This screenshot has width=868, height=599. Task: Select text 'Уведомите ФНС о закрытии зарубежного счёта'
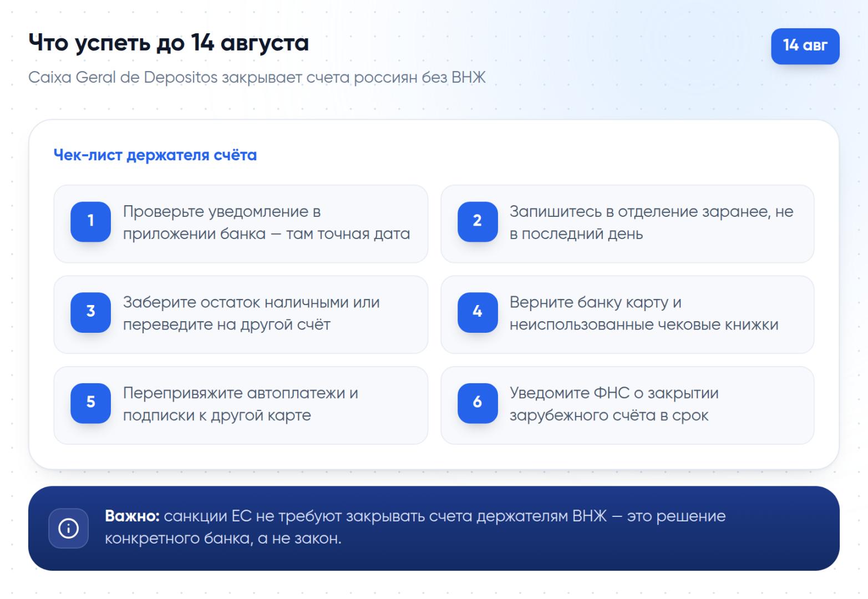point(614,404)
